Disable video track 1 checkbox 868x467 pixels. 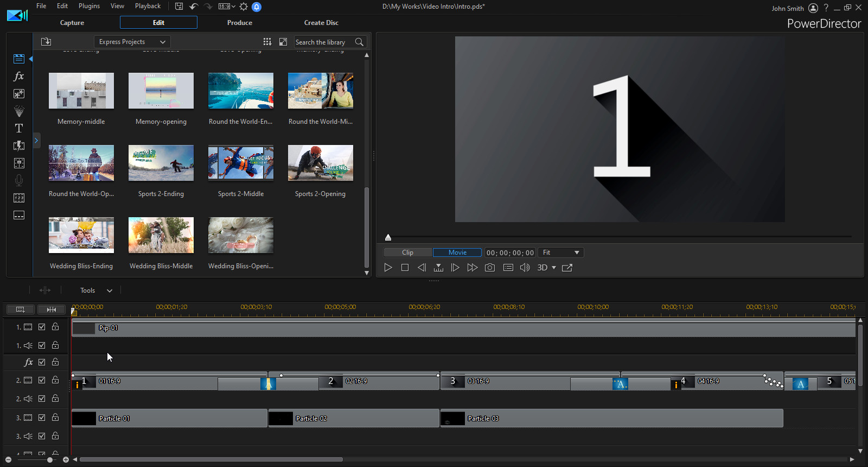pyautogui.click(x=42, y=327)
